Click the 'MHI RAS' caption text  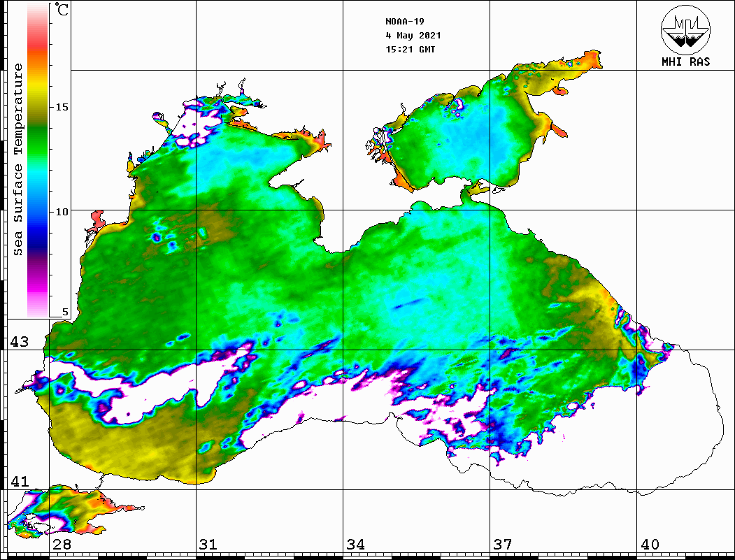[685, 62]
